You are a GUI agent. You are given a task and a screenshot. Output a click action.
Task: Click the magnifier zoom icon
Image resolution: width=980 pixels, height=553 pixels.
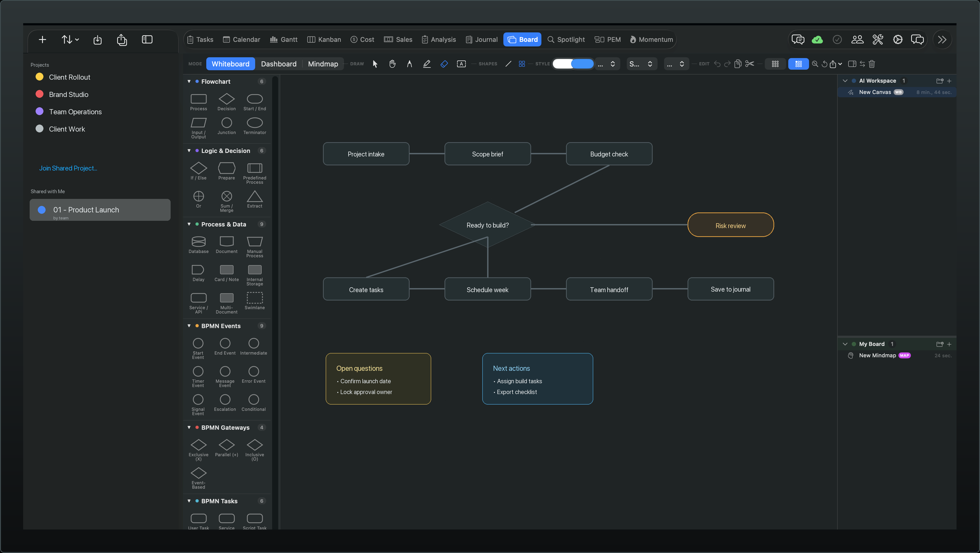(815, 64)
